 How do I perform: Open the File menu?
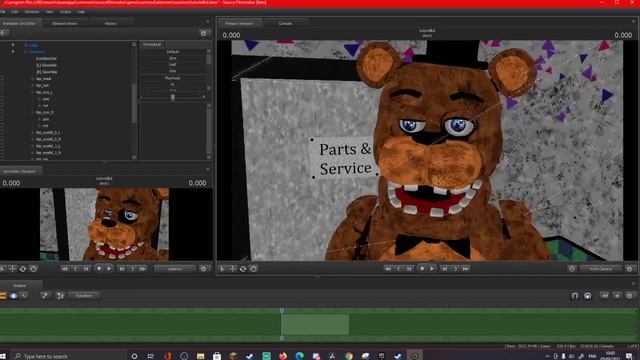[2, 12]
